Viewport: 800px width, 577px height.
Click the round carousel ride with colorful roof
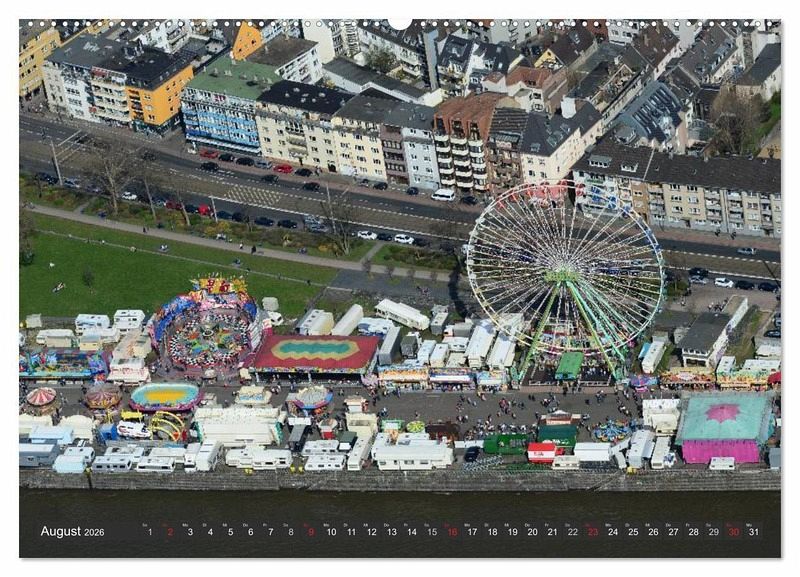[x=208, y=330]
